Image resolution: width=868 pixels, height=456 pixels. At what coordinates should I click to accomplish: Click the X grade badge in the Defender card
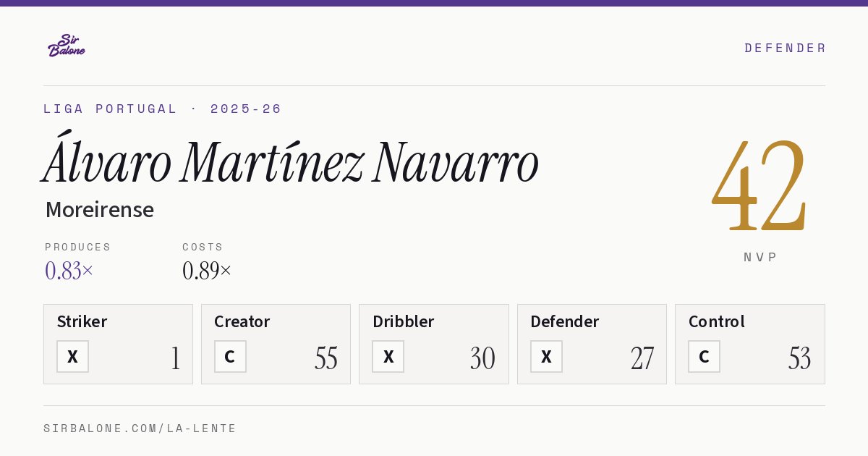click(x=546, y=356)
